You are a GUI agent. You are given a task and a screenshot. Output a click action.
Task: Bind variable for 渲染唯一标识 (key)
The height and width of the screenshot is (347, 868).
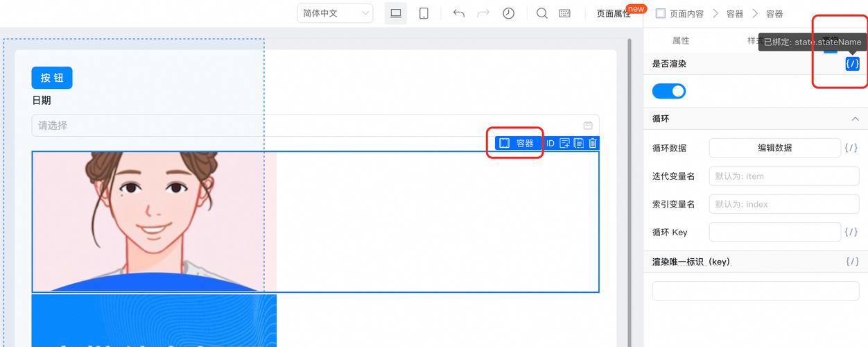coord(852,262)
